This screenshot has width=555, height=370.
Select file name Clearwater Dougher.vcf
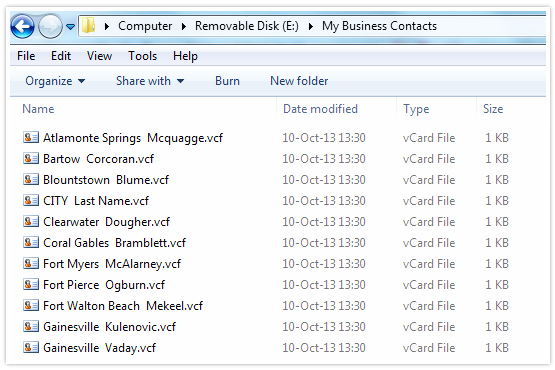coord(107,222)
